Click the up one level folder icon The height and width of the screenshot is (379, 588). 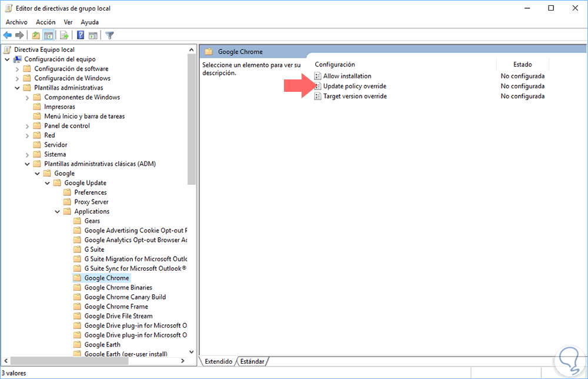pyautogui.click(x=36, y=35)
